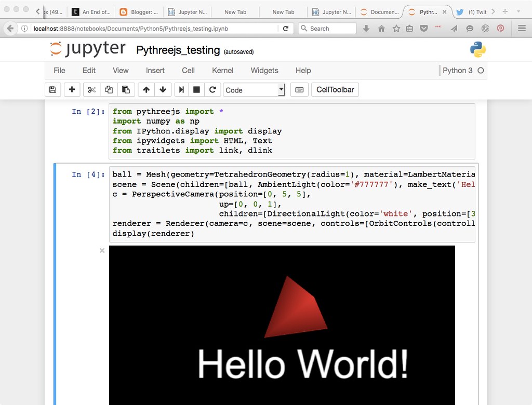Move the selected cell down

[163, 89]
